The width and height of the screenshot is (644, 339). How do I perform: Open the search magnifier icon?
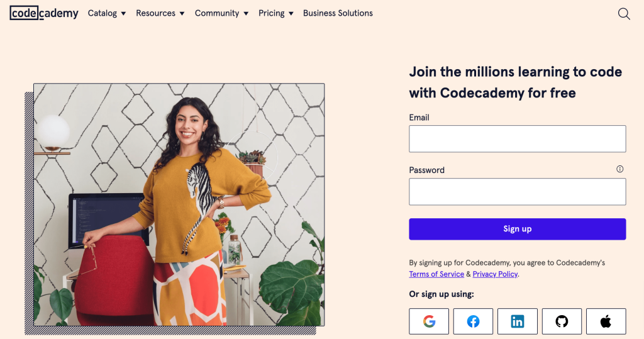tap(624, 14)
